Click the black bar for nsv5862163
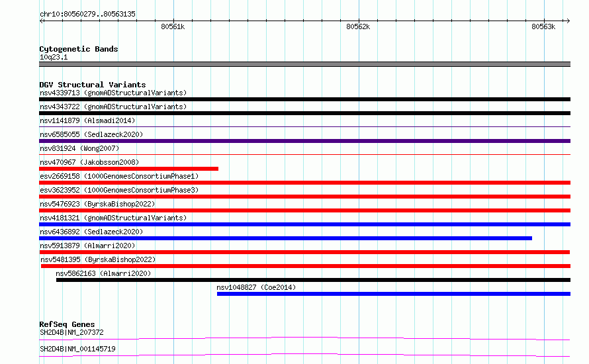 pos(313,280)
